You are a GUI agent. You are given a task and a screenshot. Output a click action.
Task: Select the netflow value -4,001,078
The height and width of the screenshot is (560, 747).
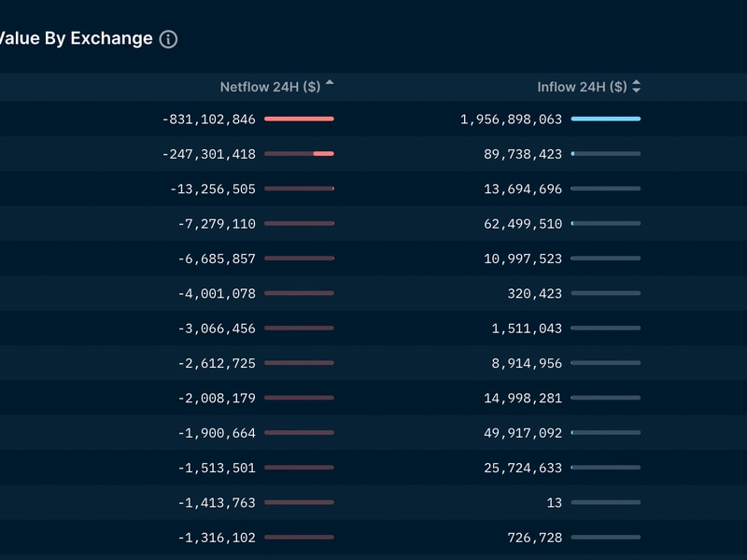click(217, 294)
